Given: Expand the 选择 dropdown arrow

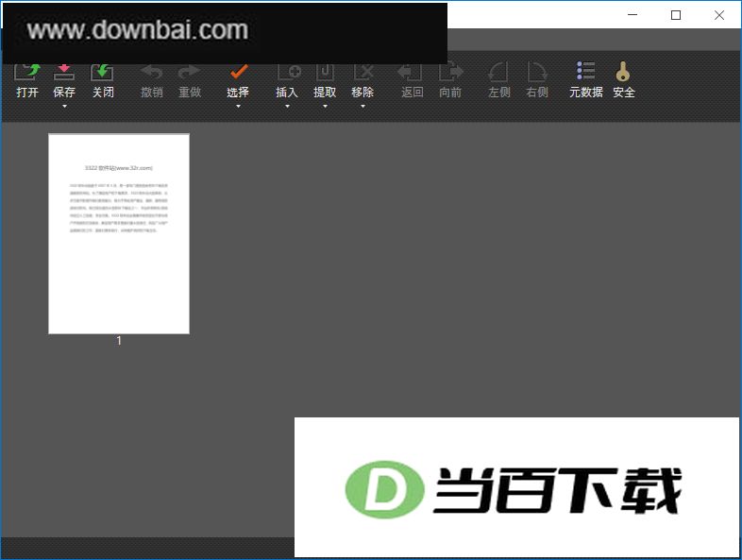Looking at the screenshot, I should (238, 106).
